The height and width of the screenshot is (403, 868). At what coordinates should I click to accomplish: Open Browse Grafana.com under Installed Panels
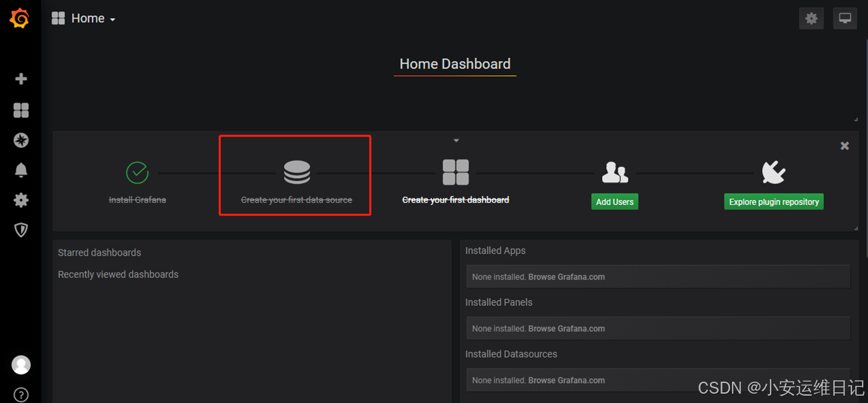click(x=567, y=328)
